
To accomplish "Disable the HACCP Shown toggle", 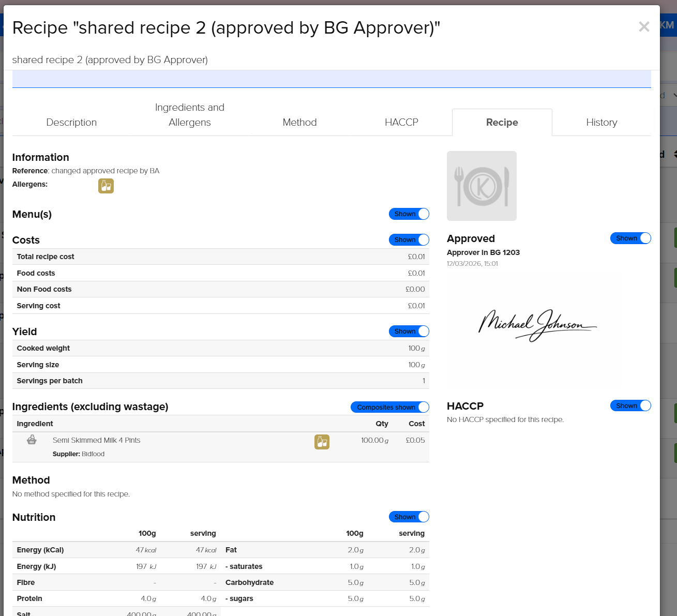I will [630, 405].
